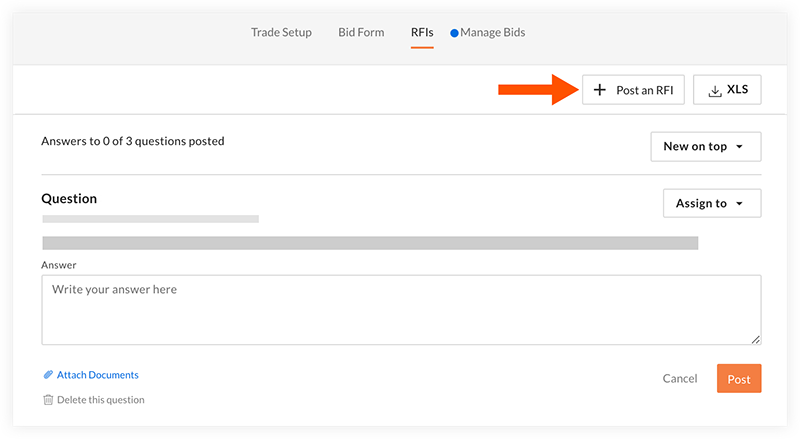Viewport: 800px width, 439px height.
Task: Go to the Manage Bids tab
Action: (492, 32)
